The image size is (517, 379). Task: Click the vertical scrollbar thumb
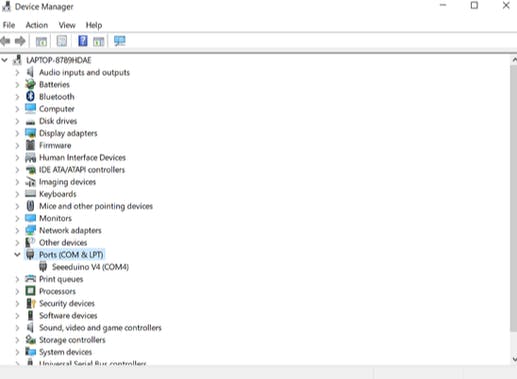(513, 198)
